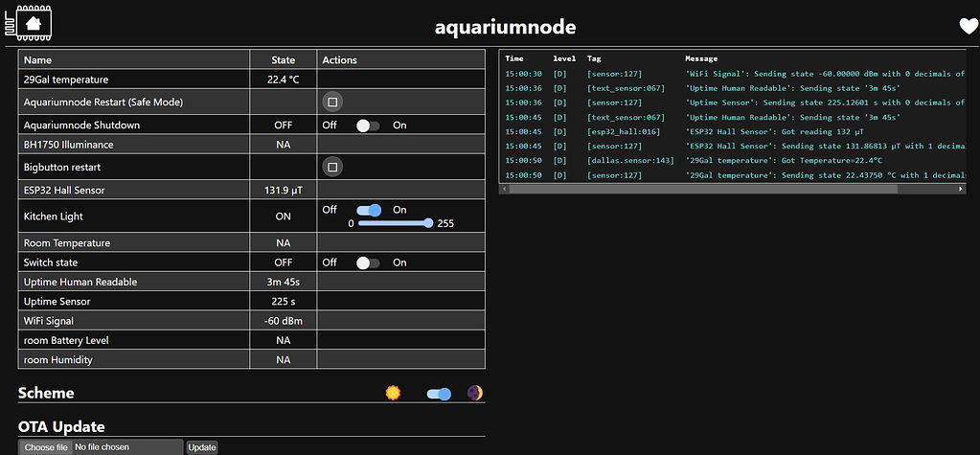Click the ESPHome home logo icon
Image resolution: width=980 pixels, height=455 pixels.
pos(34,23)
